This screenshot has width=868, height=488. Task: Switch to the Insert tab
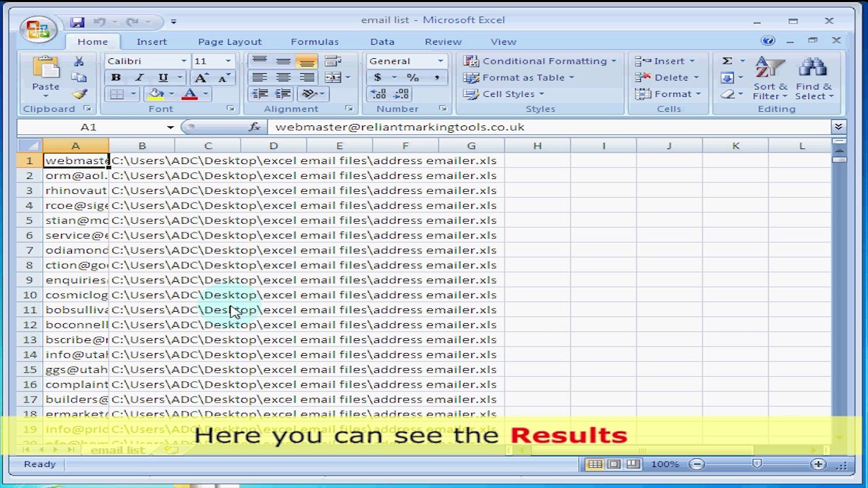point(152,41)
